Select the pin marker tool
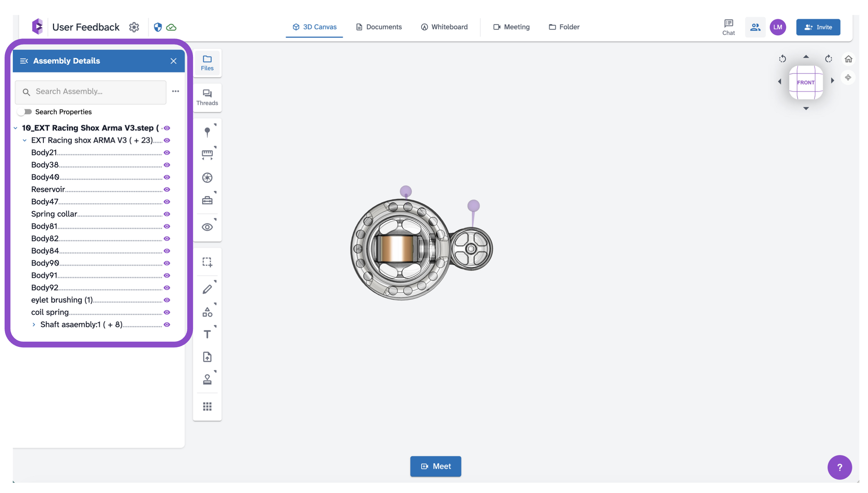Image resolution: width=868 pixels, height=493 pixels. pyautogui.click(x=207, y=132)
